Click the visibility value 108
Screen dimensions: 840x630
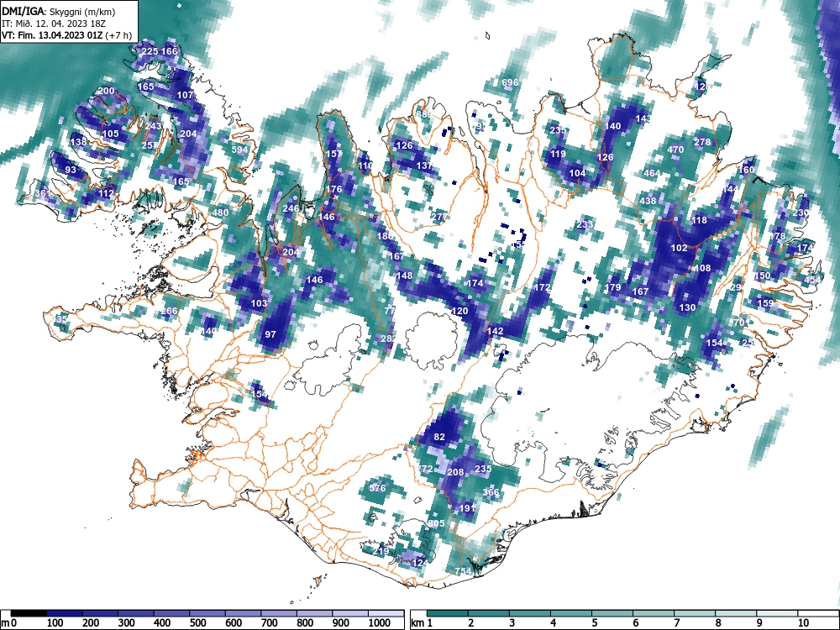702,268
